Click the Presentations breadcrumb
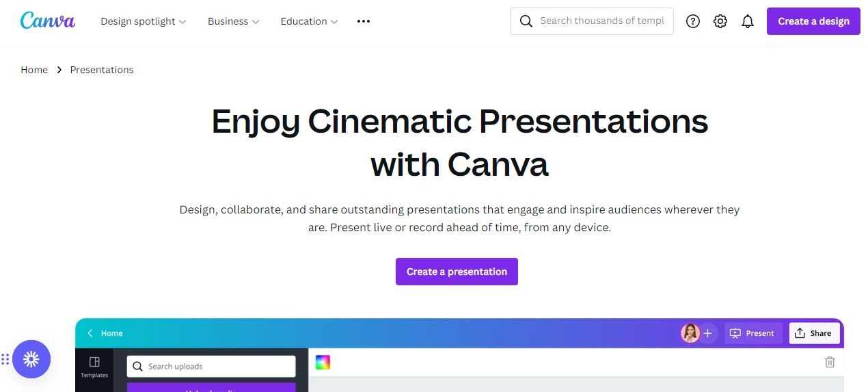 (x=102, y=70)
